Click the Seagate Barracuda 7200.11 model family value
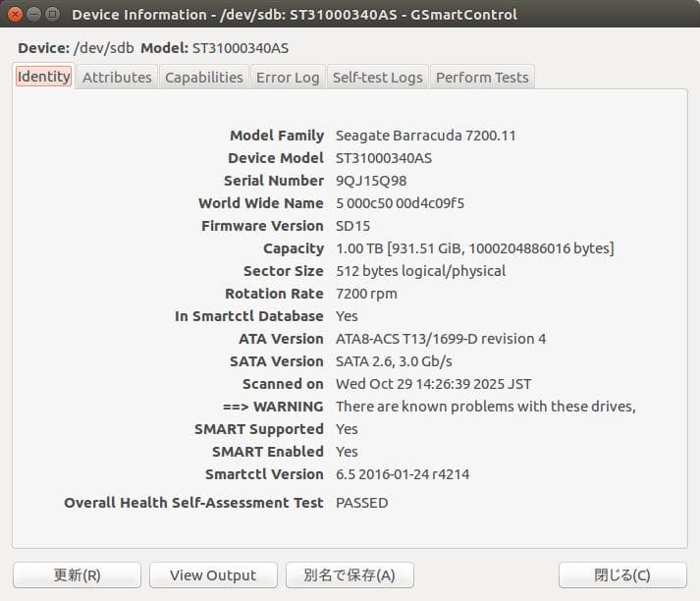This screenshot has width=700, height=601. [425, 136]
